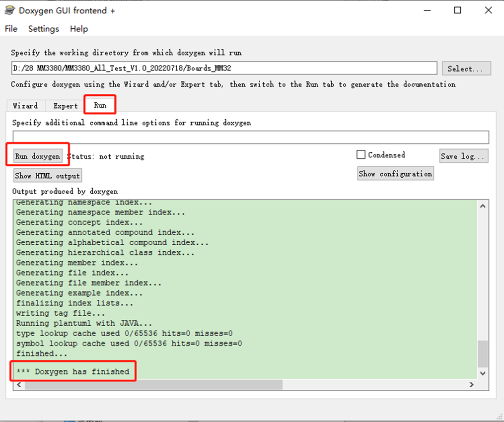
Task: Open the Settings menu
Action: pos(44,29)
